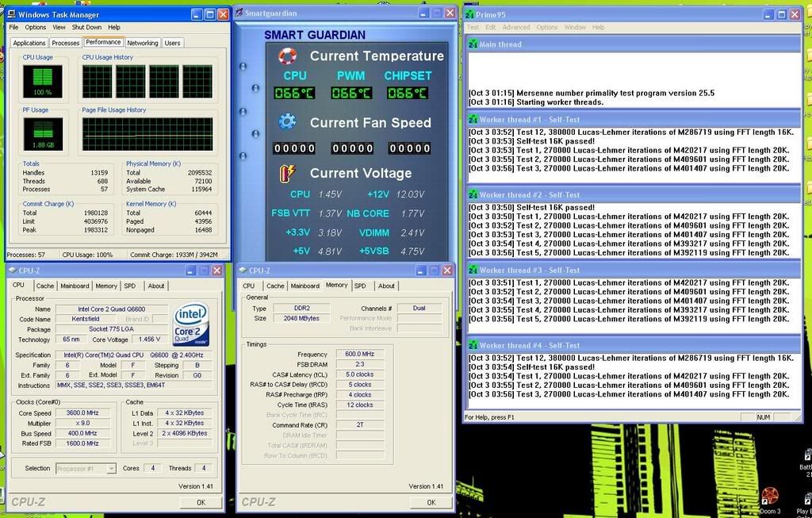Open the Mainboard tab in CPU-Z memory window
Viewport: 812px width, 518px height.
pyautogui.click(x=305, y=286)
